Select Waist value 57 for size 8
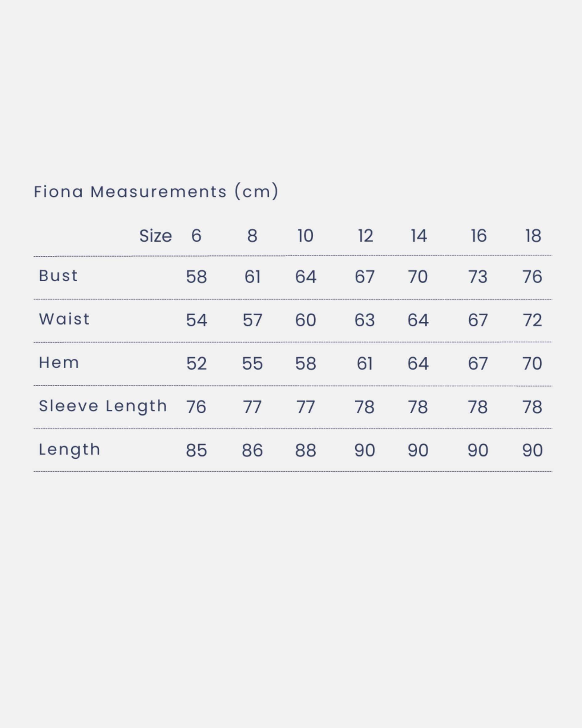Screen dimensions: 582x728 click(252, 320)
